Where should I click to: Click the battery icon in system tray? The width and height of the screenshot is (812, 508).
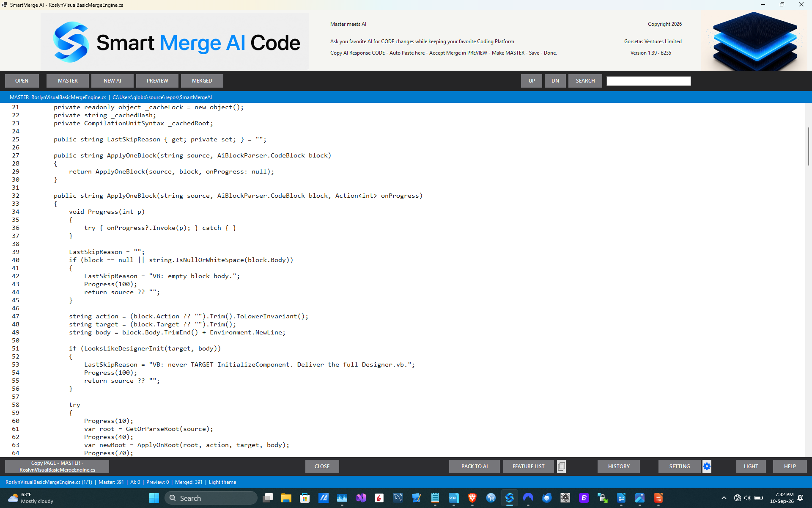(759, 498)
